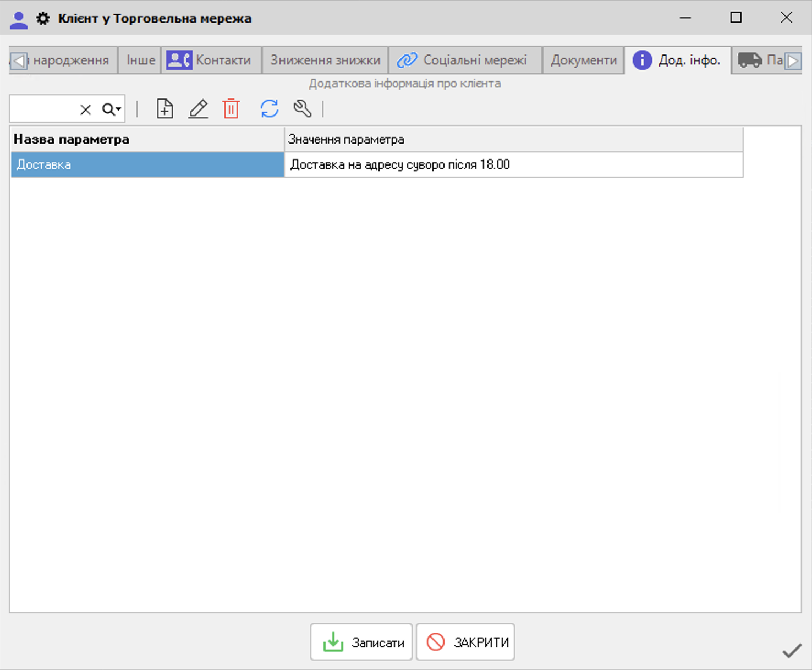Image resolution: width=812 pixels, height=670 pixels.
Task: Switch to the Інше tab
Action: click(140, 60)
